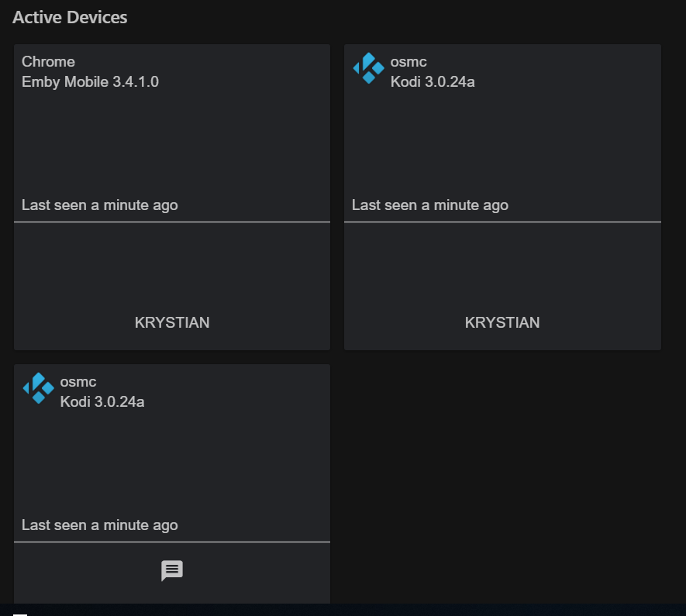The width and height of the screenshot is (686, 616).
Task: Click Last seen text on the bottom-left osmc card
Action: (x=99, y=525)
